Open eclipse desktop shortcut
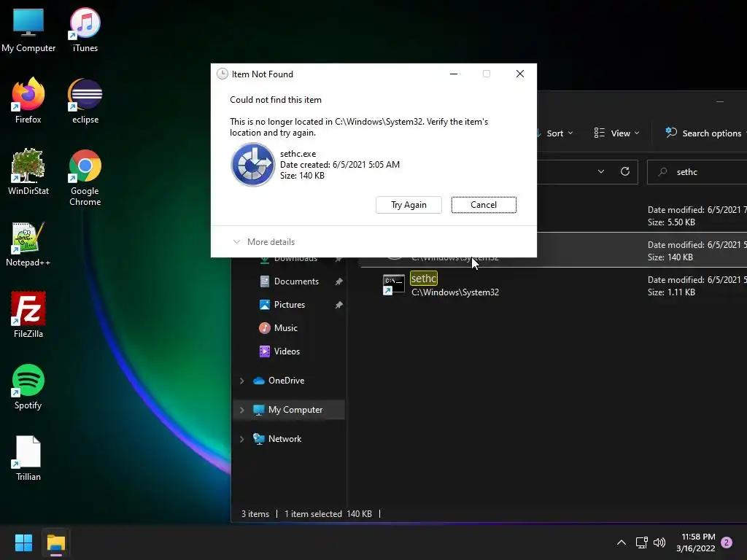This screenshot has width=747, height=560. (85, 101)
